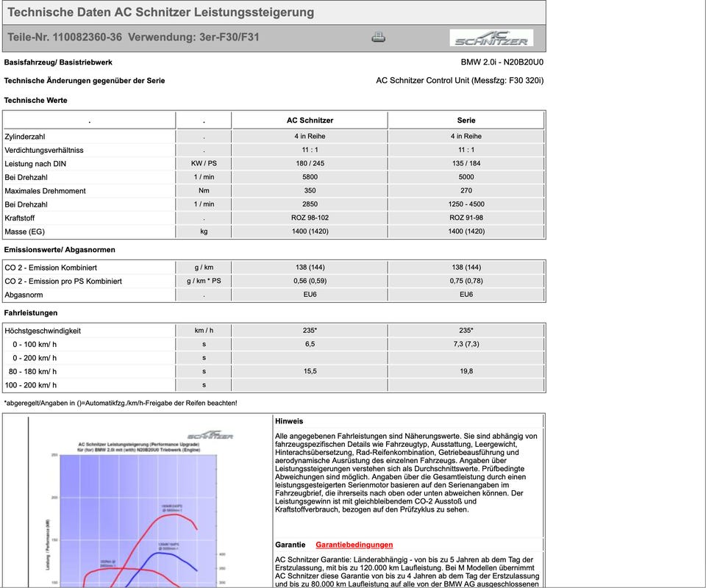Click the Hinweis heading
The height and width of the screenshot is (588, 706).
tap(289, 421)
